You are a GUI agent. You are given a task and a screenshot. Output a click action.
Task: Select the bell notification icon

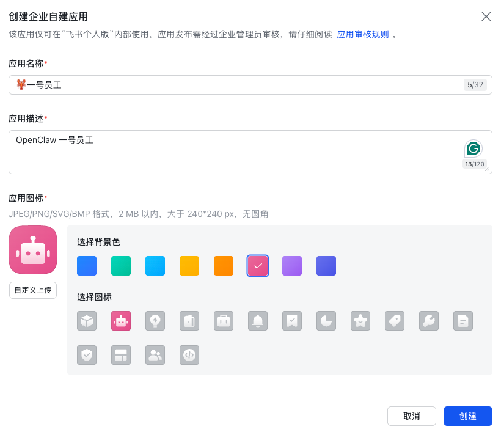coord(258,321)
